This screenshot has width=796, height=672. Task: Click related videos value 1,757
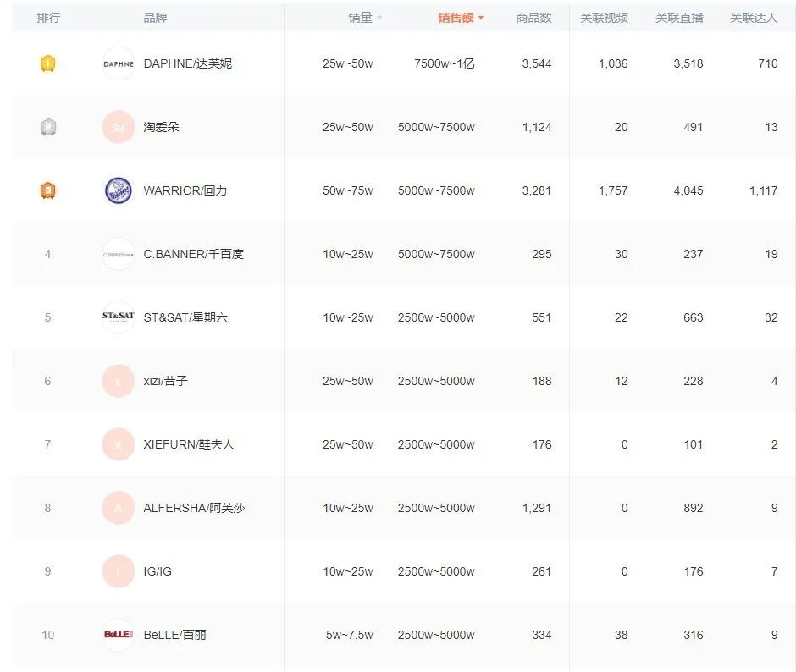613,190
